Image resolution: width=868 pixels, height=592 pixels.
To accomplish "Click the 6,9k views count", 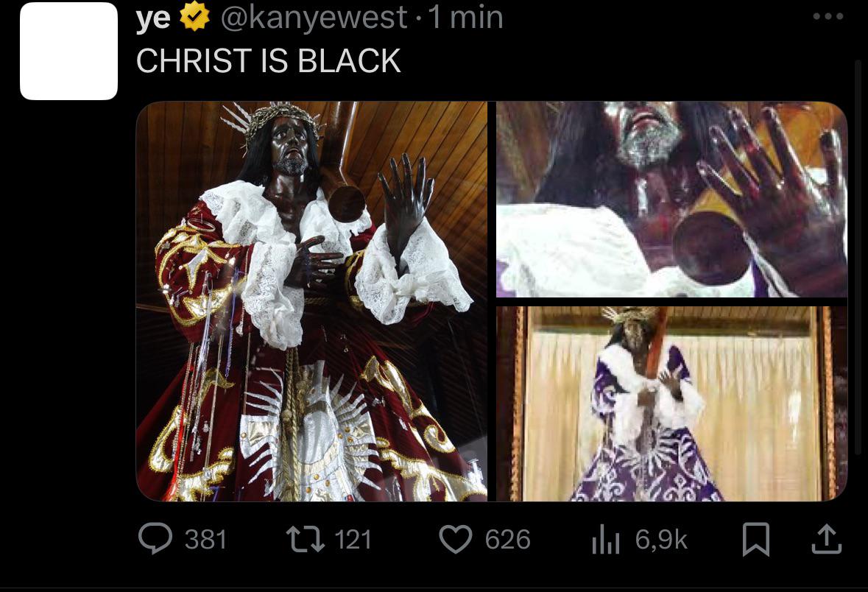I will pos(661,540).
